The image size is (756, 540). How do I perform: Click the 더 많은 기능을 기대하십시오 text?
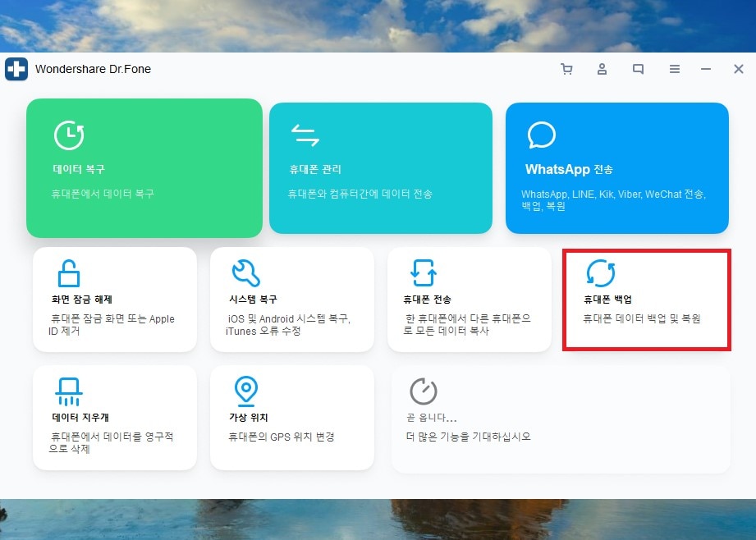click(468, 437)
